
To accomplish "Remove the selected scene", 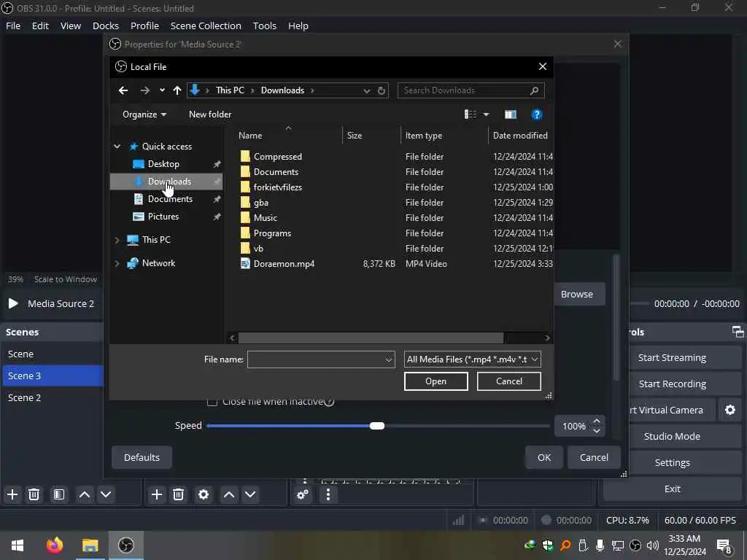I will click(34, 494).
